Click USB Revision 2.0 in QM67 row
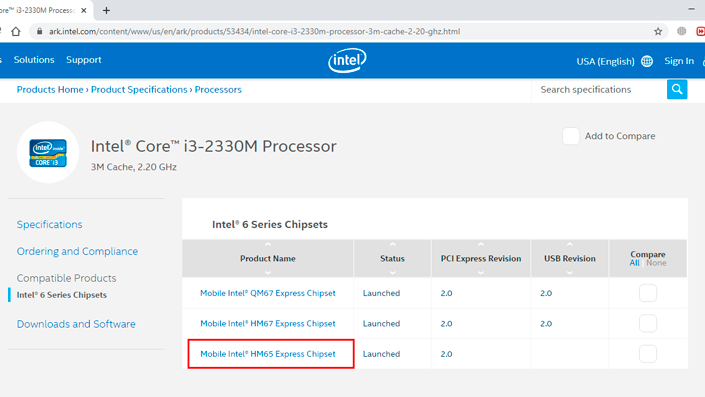 [546, 293]
